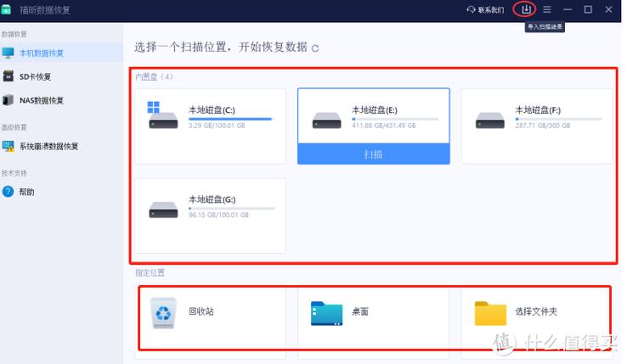Viewport: 627px width, 364px height.
Task: Click the G: drive disk icon
Action: [163, 210]
